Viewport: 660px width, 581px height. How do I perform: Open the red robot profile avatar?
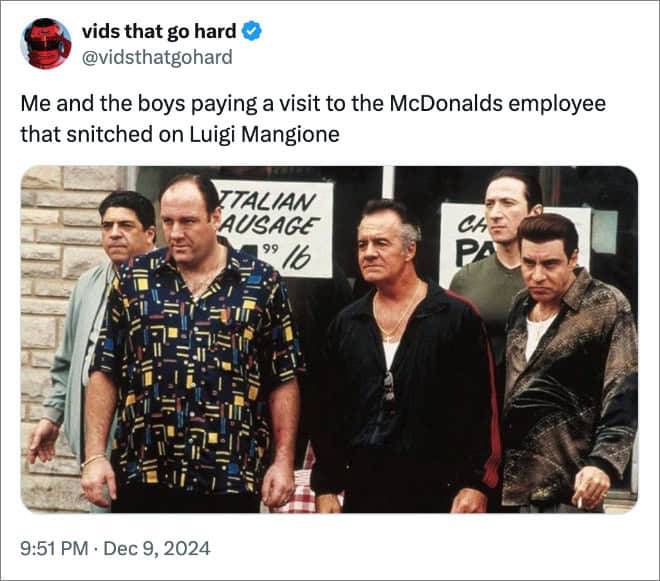(x=46, y=43)
